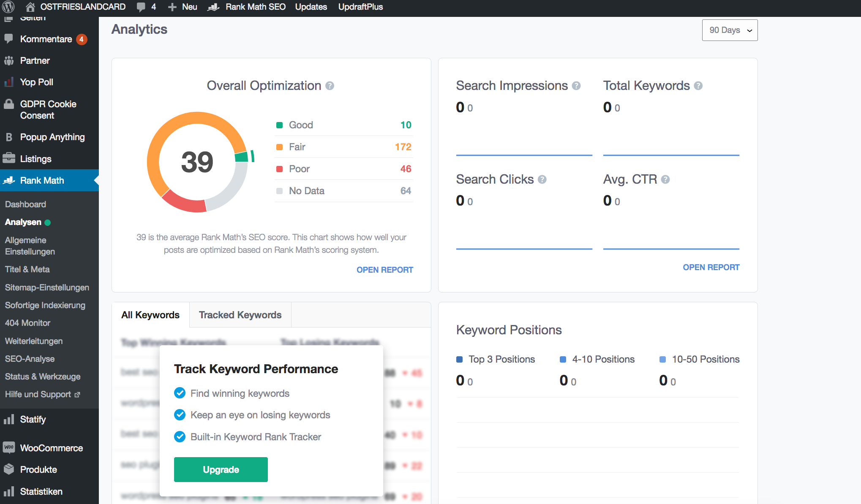This screenshot has height=504, width=861.
Task: Click help icon beside Search Impressions
Action: coord(576,86)
